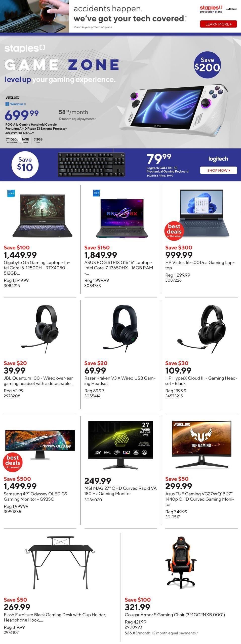This screenshot has height=644, width=241.
Task: Open the Logitech G413 keyboard image
Action: coord(92,164)
